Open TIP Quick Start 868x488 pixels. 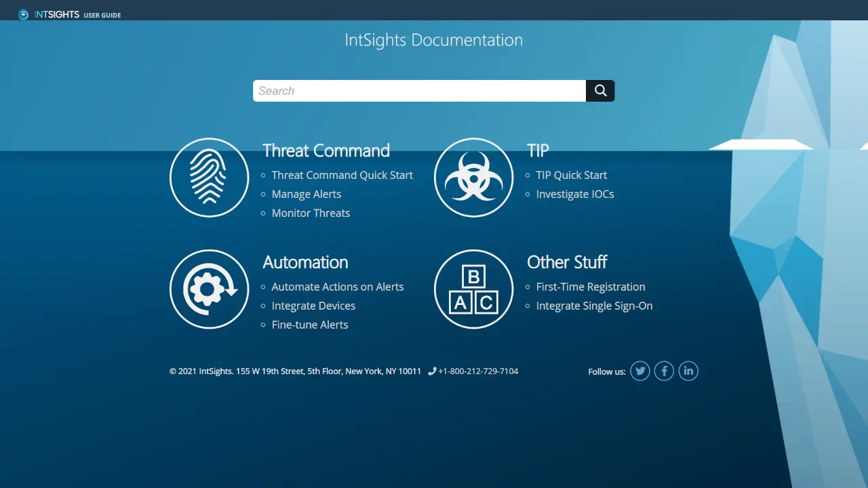tap(572, 175)
